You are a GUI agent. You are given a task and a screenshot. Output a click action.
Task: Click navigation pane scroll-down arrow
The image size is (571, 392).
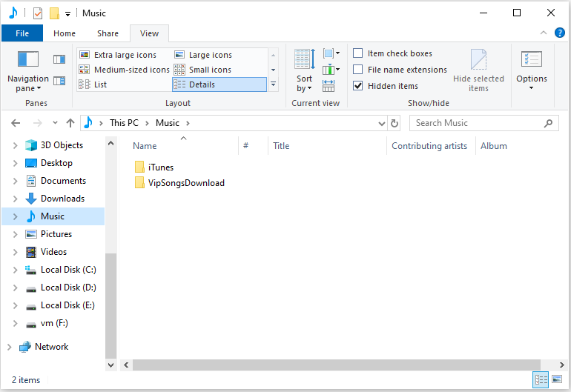110,365
